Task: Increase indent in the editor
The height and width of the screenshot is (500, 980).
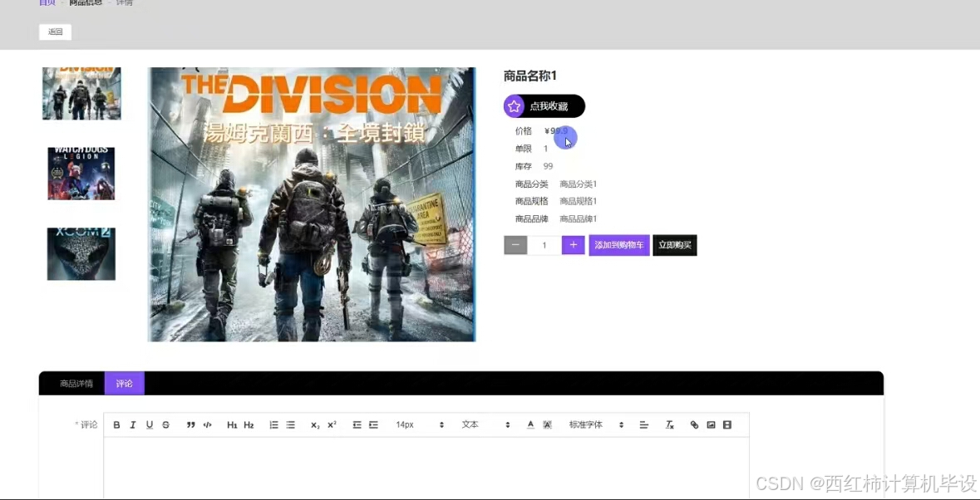Action: click(373, 425)
